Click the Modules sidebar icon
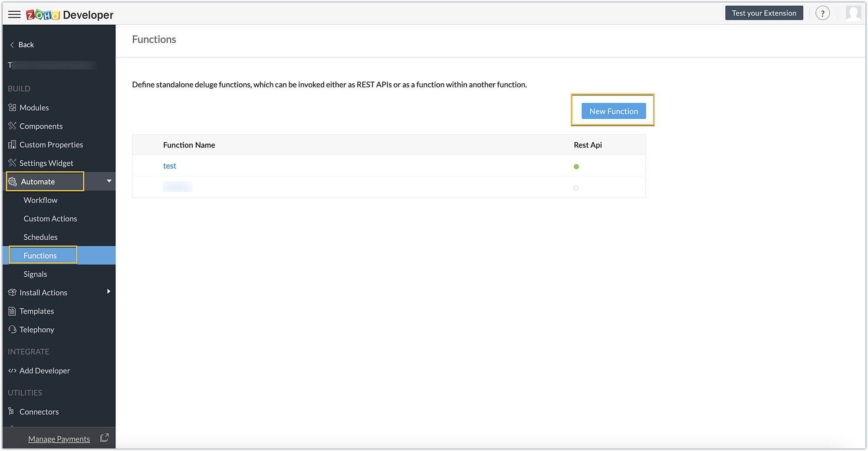868x451 pixels. 12,108
